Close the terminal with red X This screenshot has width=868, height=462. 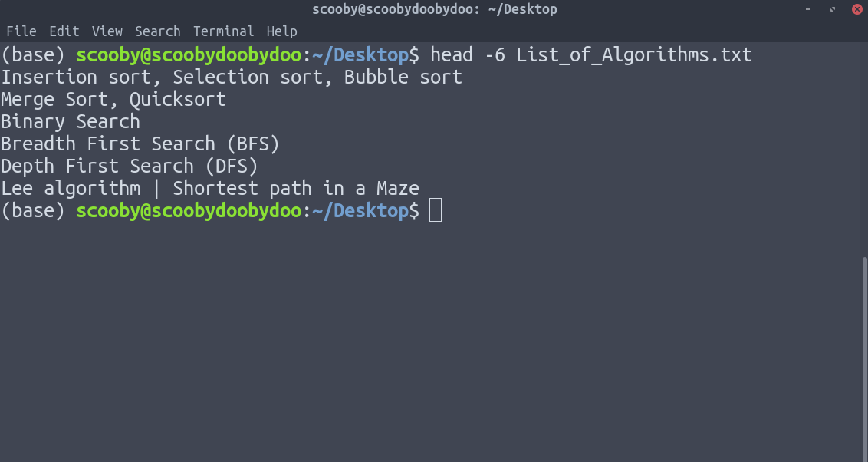pyautogui.click(x=857, y=9)
